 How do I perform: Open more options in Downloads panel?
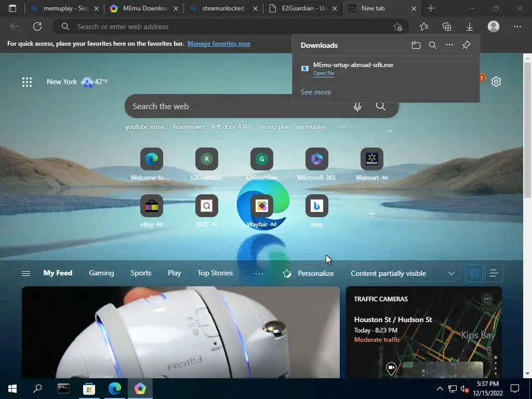(449, 45)
